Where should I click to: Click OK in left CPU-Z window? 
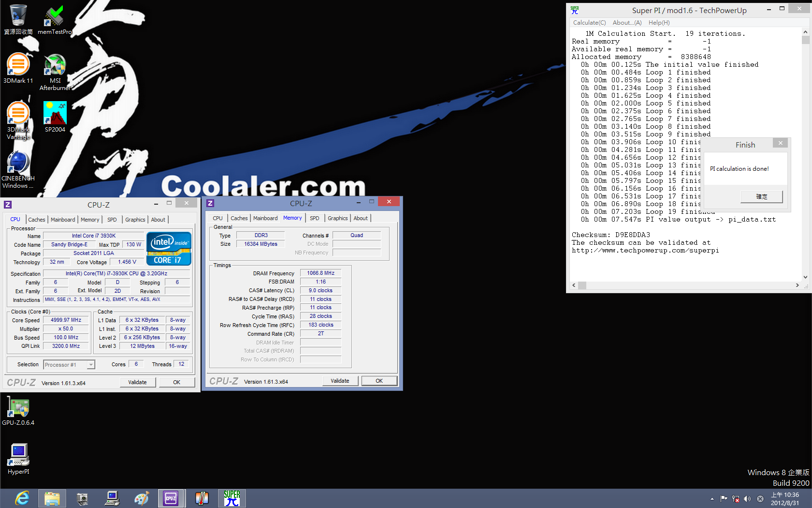point(177,382)
